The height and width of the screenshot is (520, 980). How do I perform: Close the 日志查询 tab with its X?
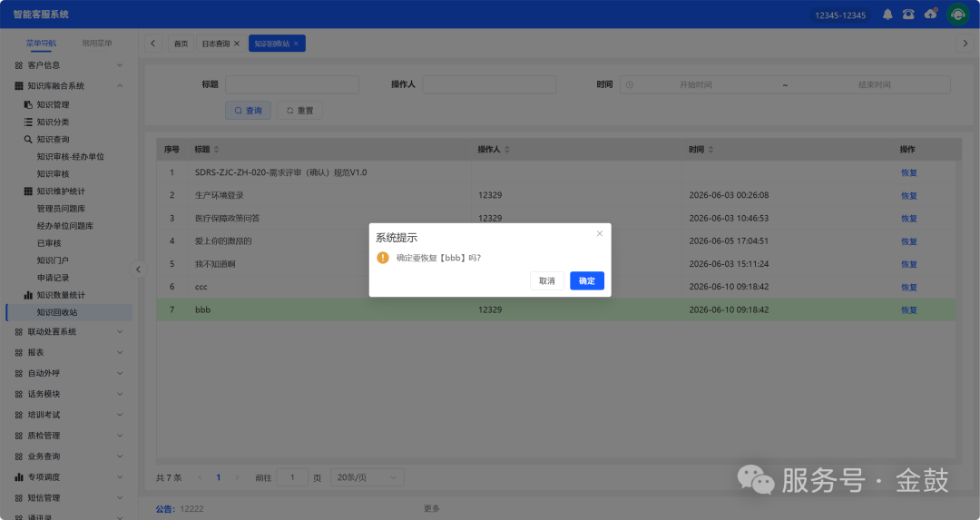tap(237, 44)
